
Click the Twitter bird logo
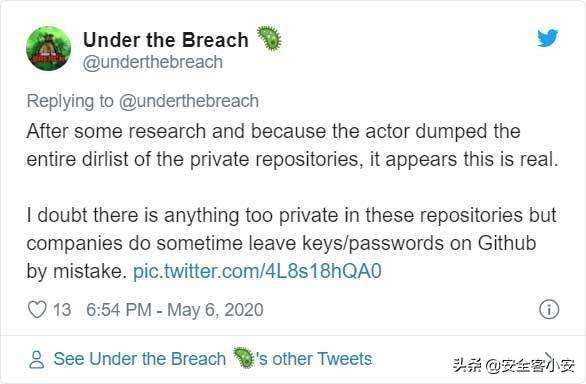pos(548,37)
